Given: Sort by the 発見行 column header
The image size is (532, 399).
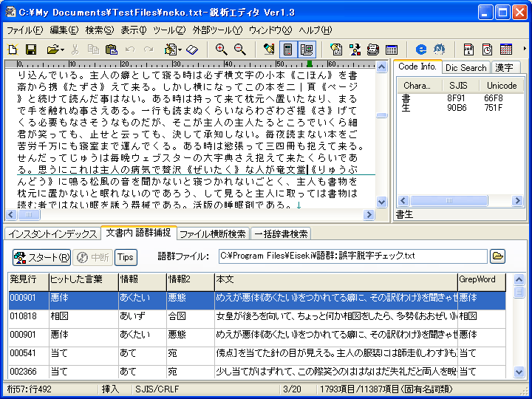Looking at the screenshot, I should point(29,282).
